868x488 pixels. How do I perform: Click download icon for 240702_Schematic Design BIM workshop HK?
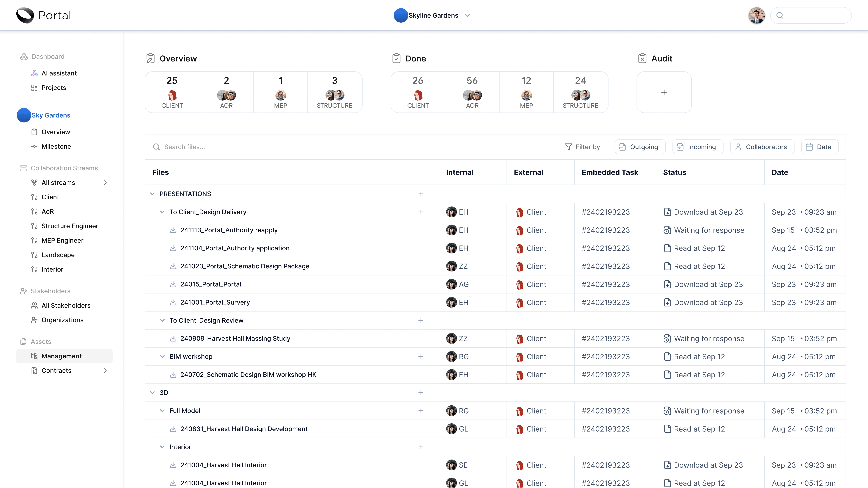point(173,374)
